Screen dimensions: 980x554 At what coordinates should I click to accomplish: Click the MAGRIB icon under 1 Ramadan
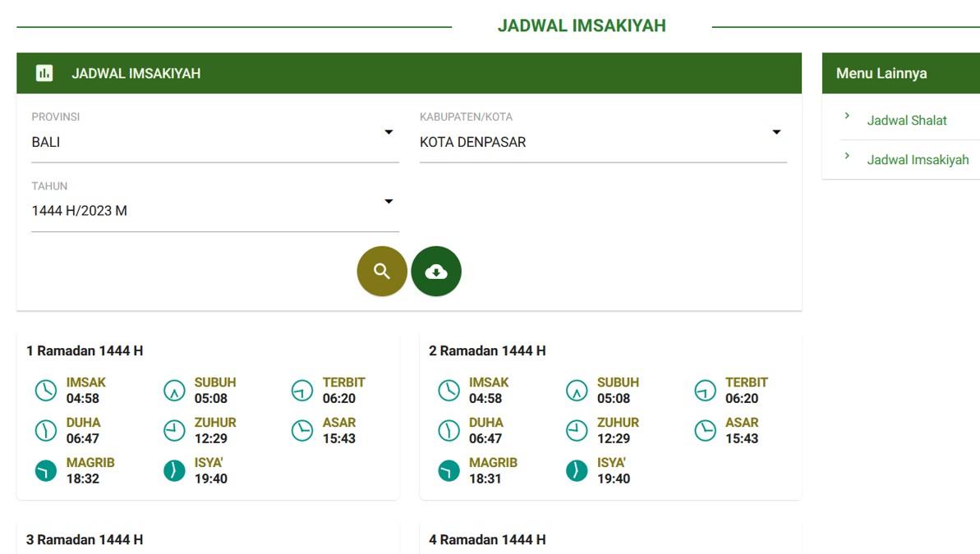point(45,470)
